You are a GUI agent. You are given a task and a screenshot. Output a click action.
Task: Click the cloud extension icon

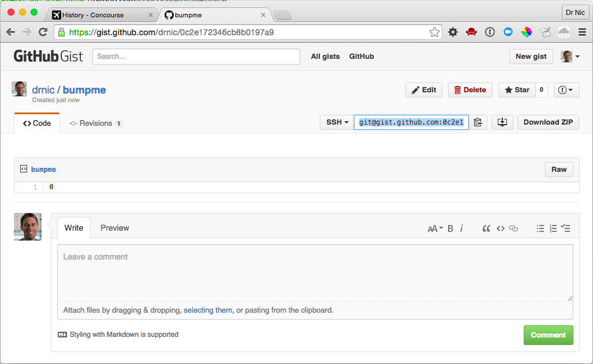coord(564,32)
